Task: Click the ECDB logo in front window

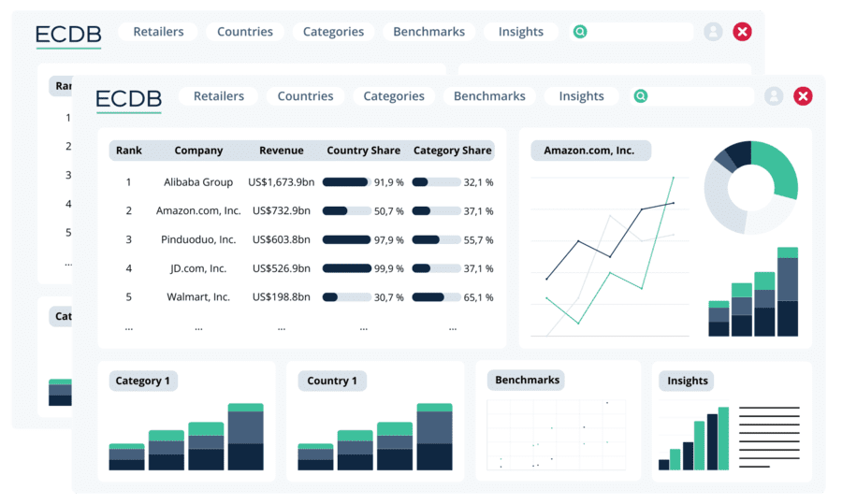Action: (128, 99)
